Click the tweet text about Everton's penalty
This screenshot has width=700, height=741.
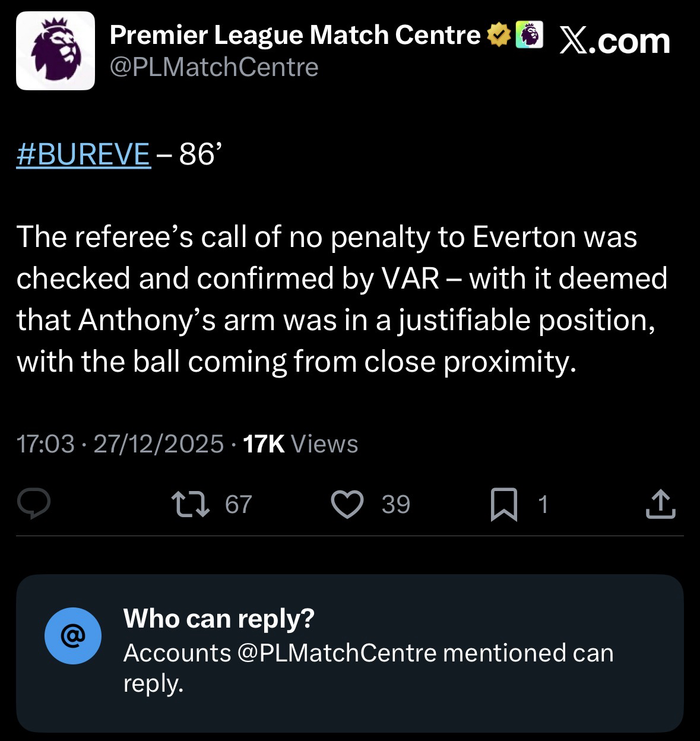(x=341, y=299)
